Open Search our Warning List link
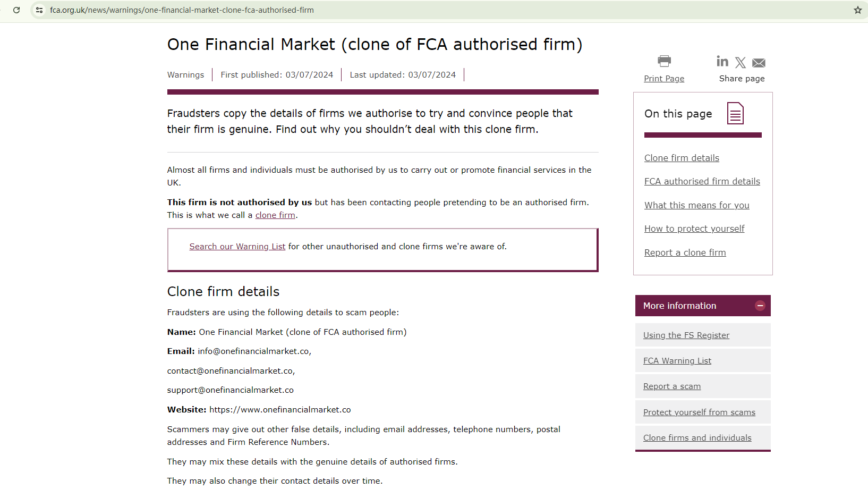Viewport: 868px width, 489px height. [237, 247]
